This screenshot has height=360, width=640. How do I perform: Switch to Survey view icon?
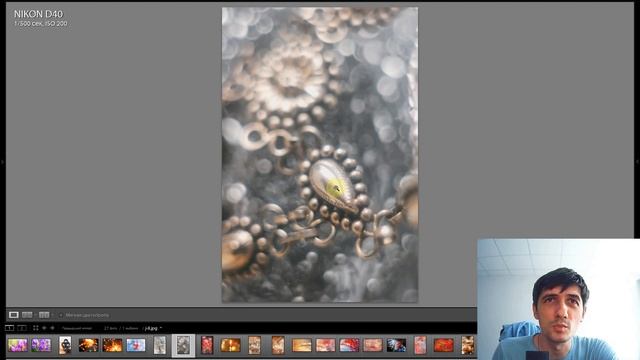pyautogui.click(x=44, y=315)
